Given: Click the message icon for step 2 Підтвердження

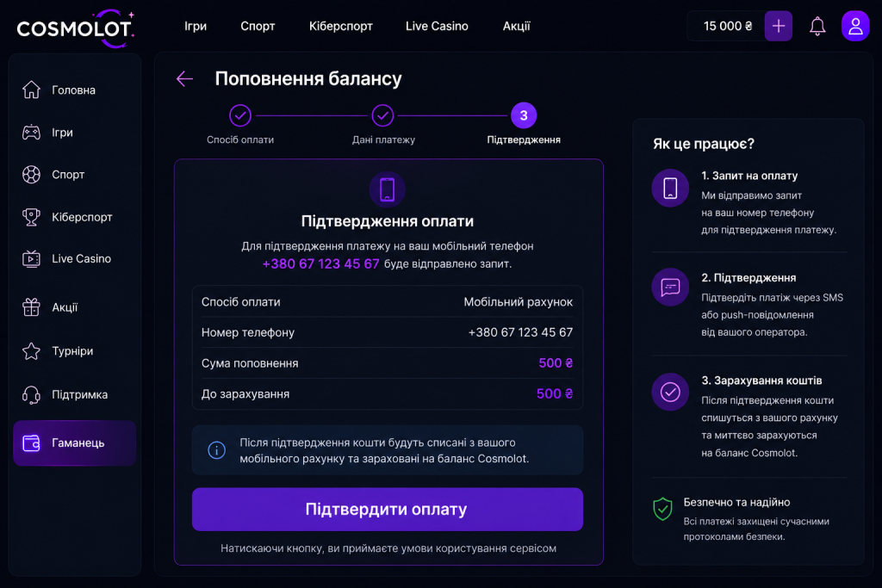Looking at the screenshot, I should pyautogui.click(x=670, y=288).
